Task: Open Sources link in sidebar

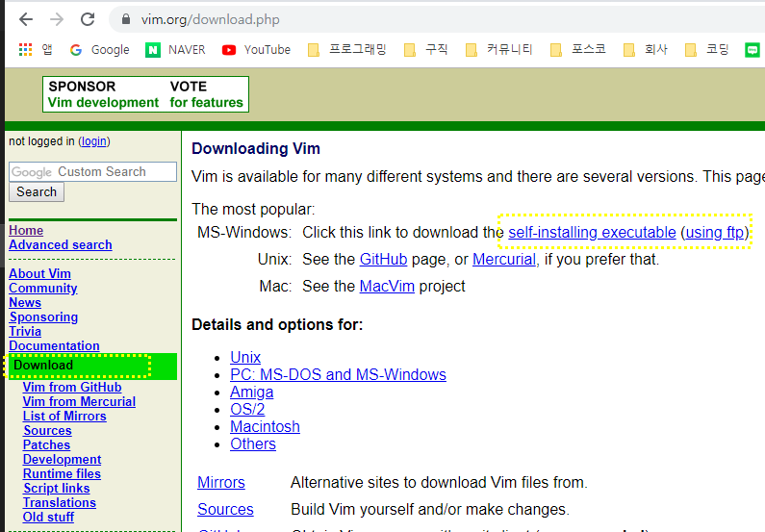Action: [x=47, y=431]
